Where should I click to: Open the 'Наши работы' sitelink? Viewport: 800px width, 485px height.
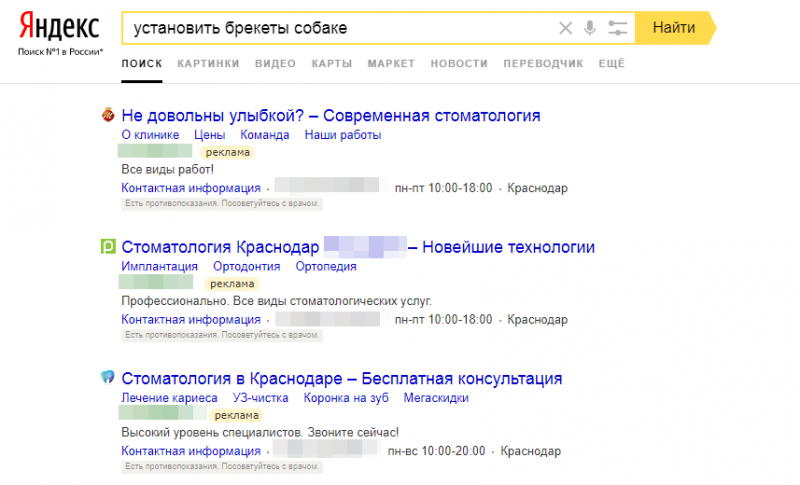coord(343,135)
